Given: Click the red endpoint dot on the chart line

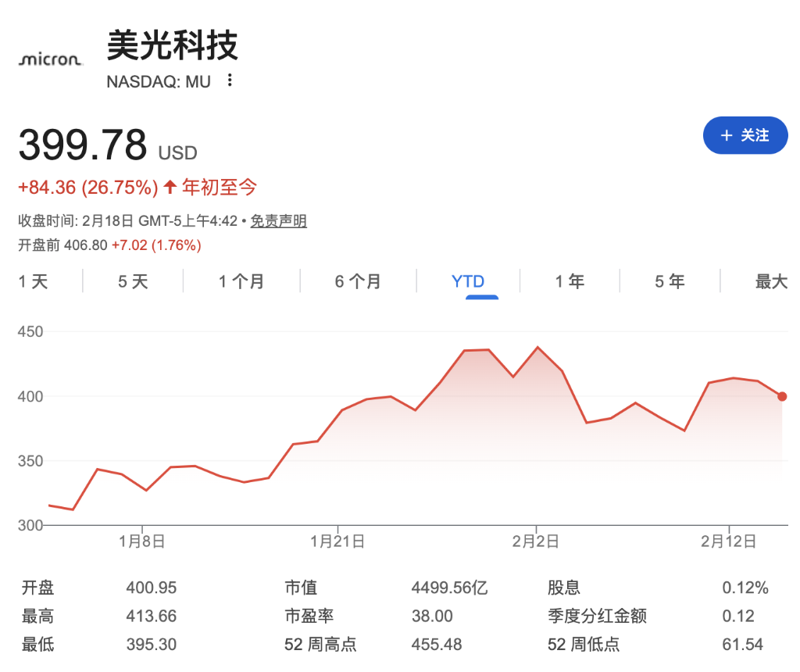Looking at the screenshot, I should [781, 397].
